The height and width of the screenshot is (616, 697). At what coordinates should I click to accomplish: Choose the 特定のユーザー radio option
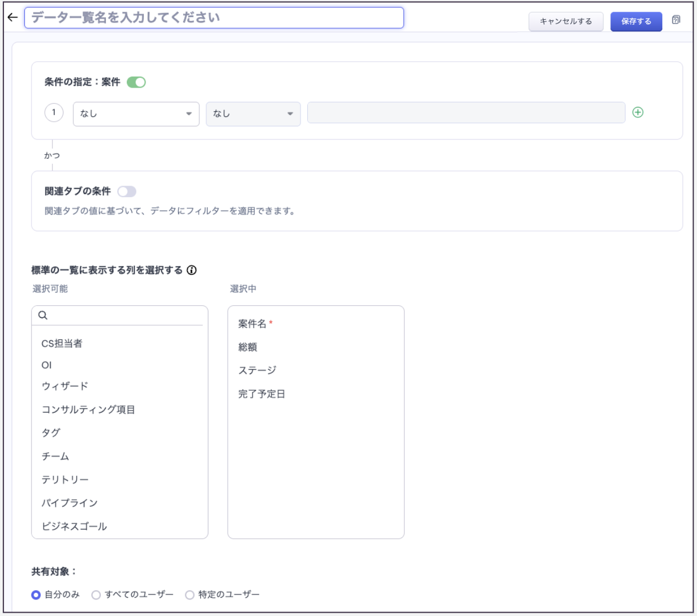click(190, 595)
